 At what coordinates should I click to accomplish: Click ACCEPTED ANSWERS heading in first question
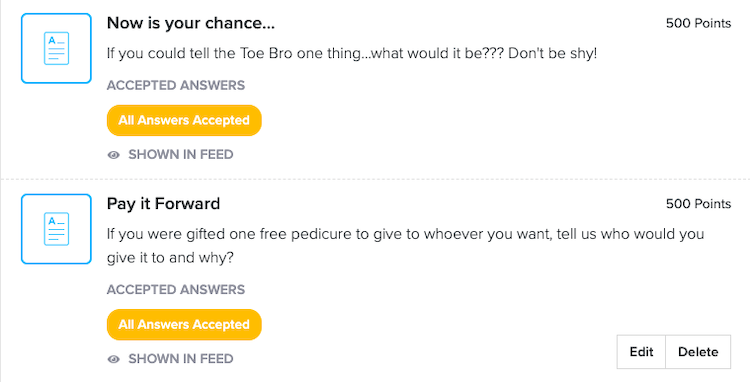176,85
